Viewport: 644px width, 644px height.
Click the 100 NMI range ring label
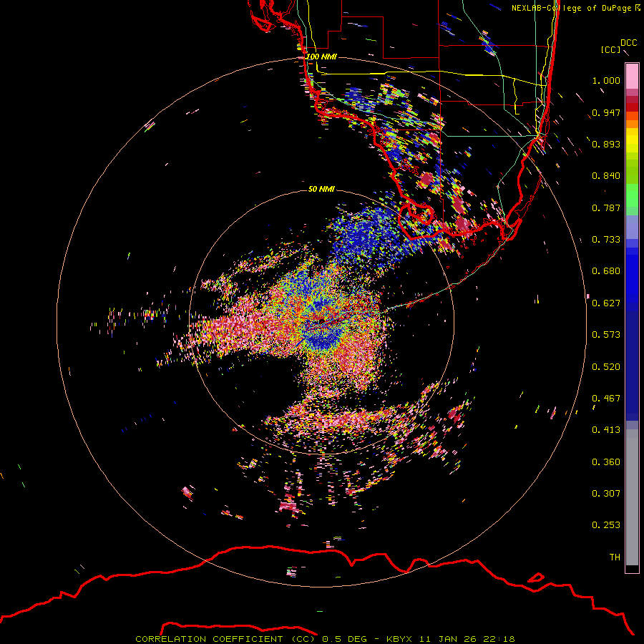(321, 57)
